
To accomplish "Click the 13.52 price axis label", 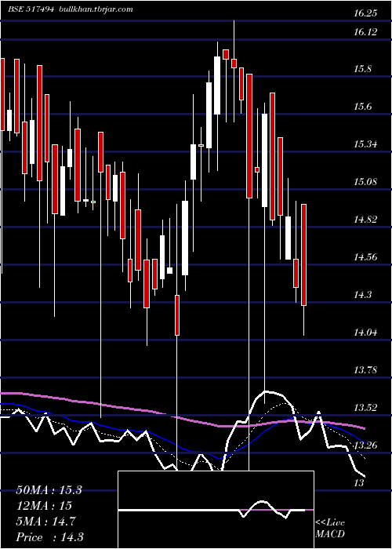I will click(365, 408).
